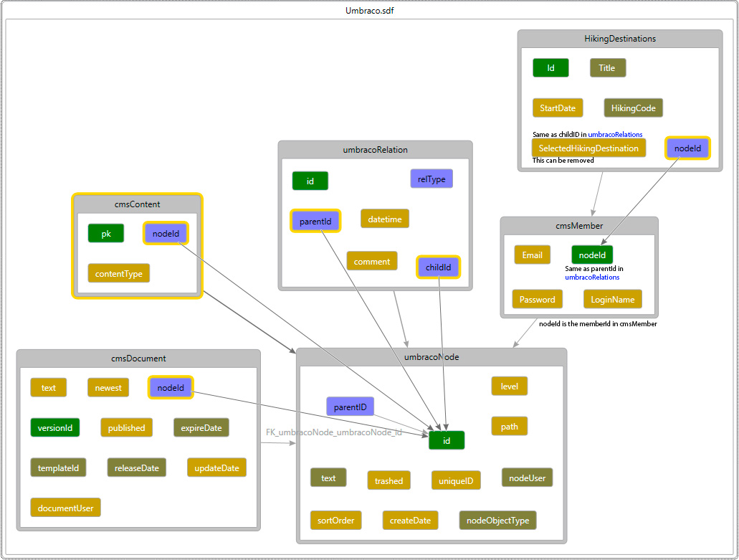Select the HikingCode column node
This screenshot has height=560, width=739.
(x=633, y=108)
